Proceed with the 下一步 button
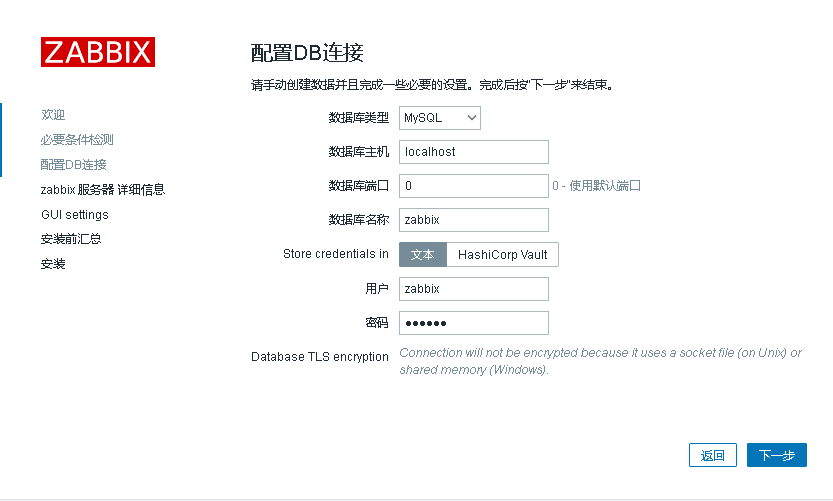 [777, 455]
